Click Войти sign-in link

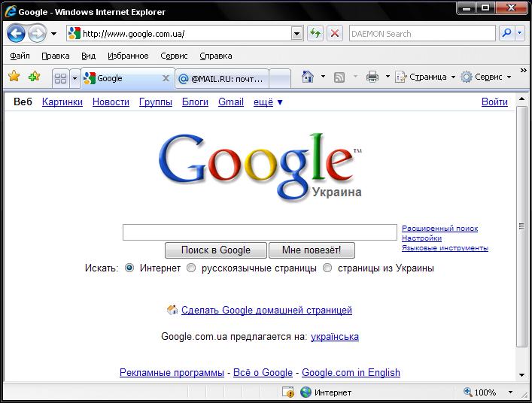(x=494, y=102)
